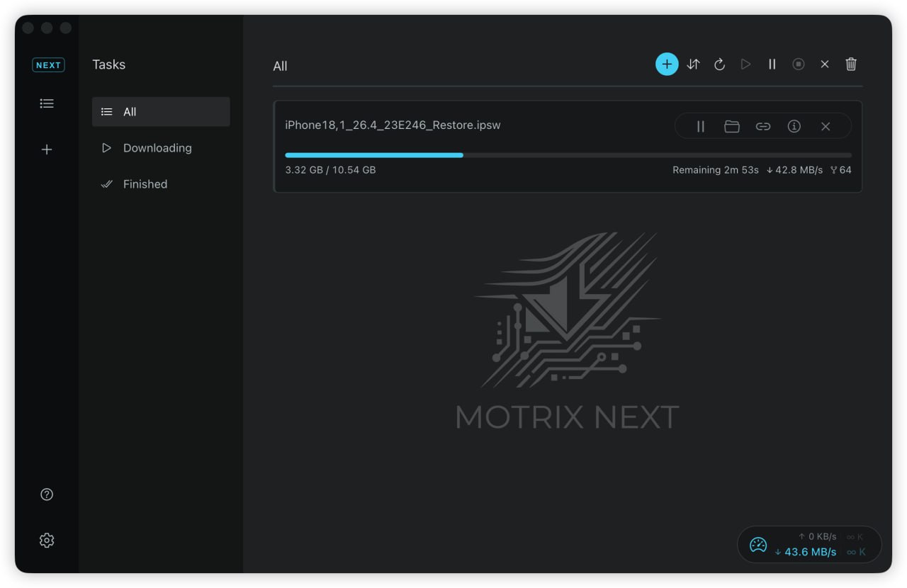Pause all downloads via toolbar pause icon
The image size is (907, 588).
click(x=772, y=64)
